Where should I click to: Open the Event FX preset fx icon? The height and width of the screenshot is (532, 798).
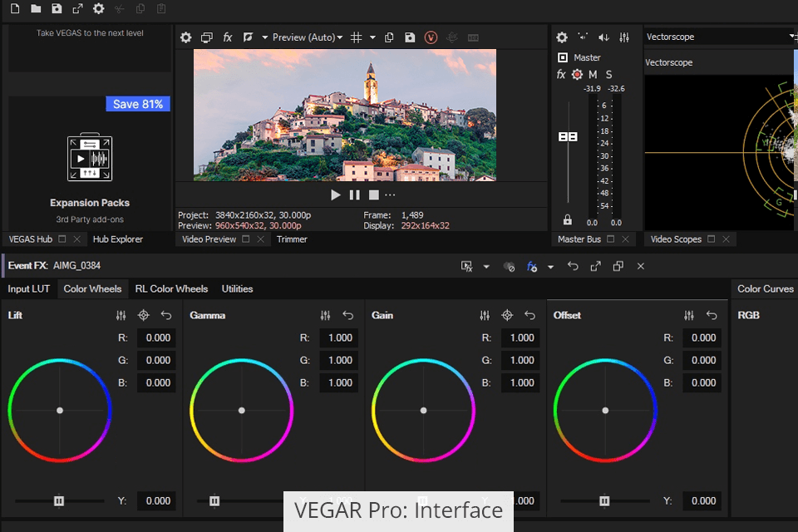click(x=532, y=266)
